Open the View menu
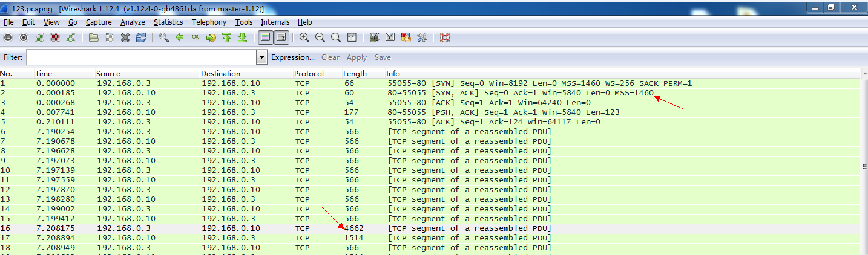 [51, 22]
